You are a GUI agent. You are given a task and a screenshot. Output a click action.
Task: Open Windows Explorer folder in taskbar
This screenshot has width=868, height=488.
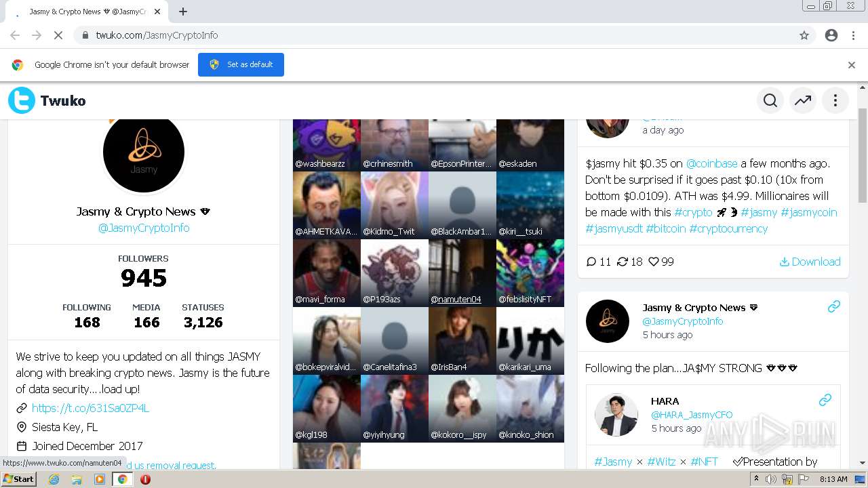77,479
